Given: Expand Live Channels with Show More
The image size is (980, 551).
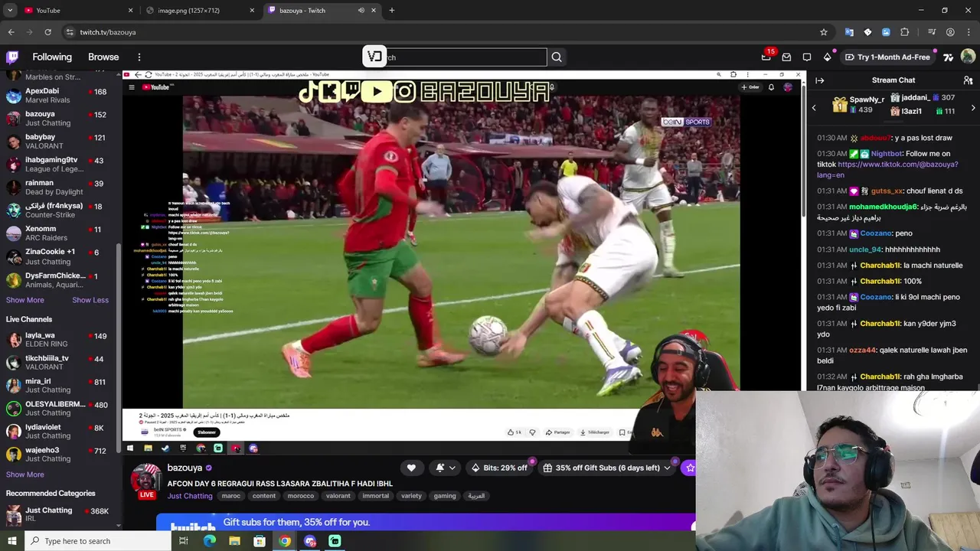Looking at the screenshot, I should [x=24, y=474].
